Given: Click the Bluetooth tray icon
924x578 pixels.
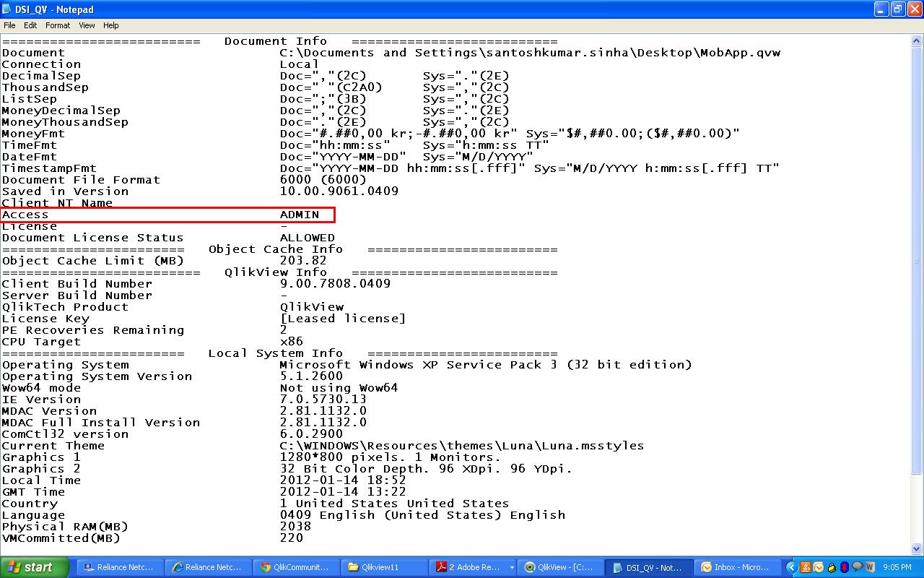Looking at the screenshot, I should pyautogui.click(x=844, y=567).
